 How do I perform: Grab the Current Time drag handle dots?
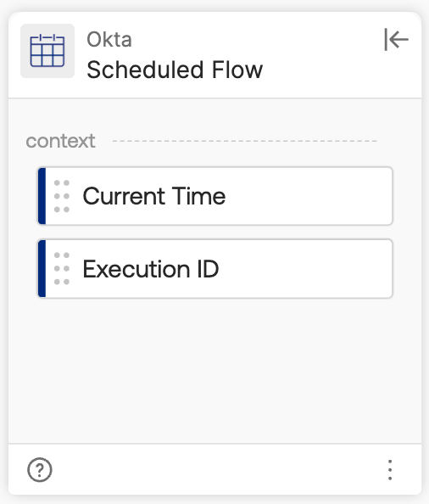(62, 196)
